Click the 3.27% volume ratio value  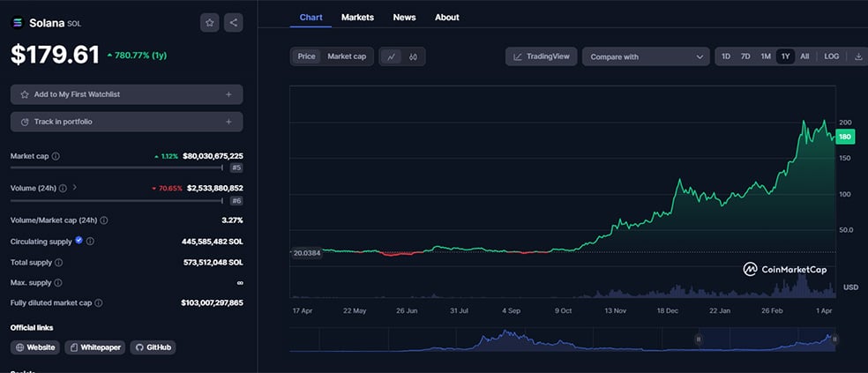coord(232,220)
